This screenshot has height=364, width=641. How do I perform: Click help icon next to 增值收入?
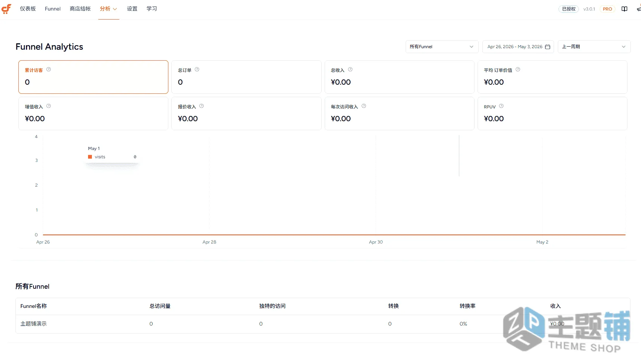pyautogui.click(x=49, y=106)
